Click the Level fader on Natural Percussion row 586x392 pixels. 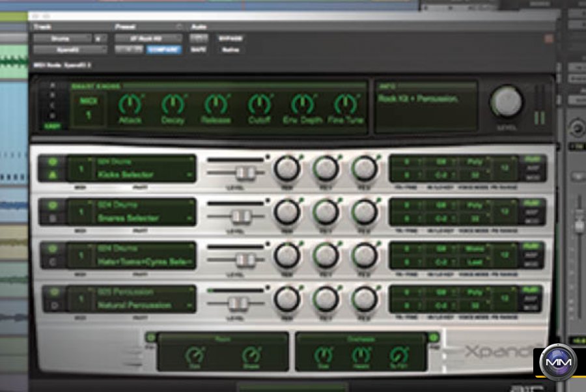(x=238, y=303)
